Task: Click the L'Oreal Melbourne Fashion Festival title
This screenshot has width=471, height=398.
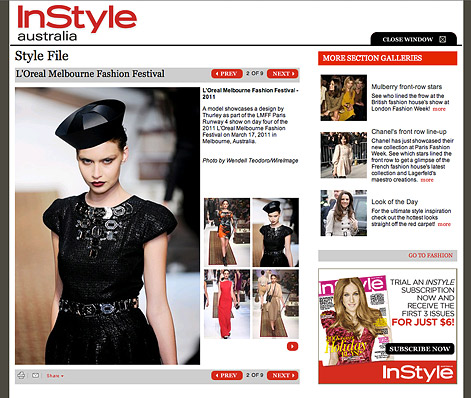Action: point(90,74)
